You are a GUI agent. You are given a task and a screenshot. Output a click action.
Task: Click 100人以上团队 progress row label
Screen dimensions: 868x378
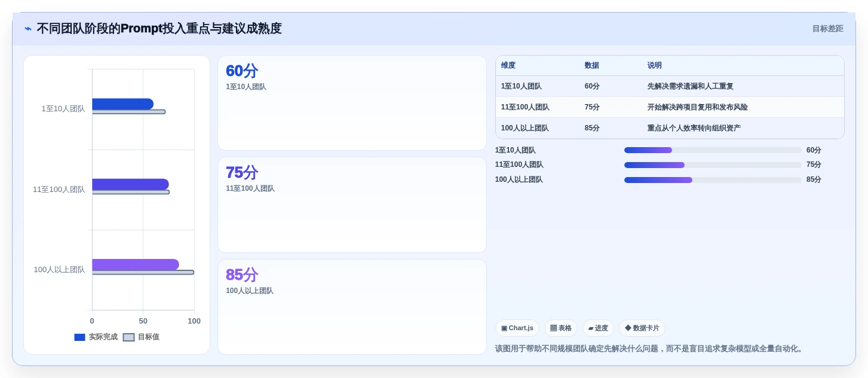(x=519, y=179)
